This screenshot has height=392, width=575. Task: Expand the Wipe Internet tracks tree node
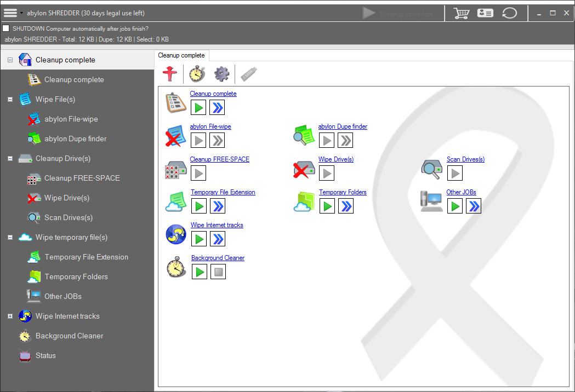[10, 316]
